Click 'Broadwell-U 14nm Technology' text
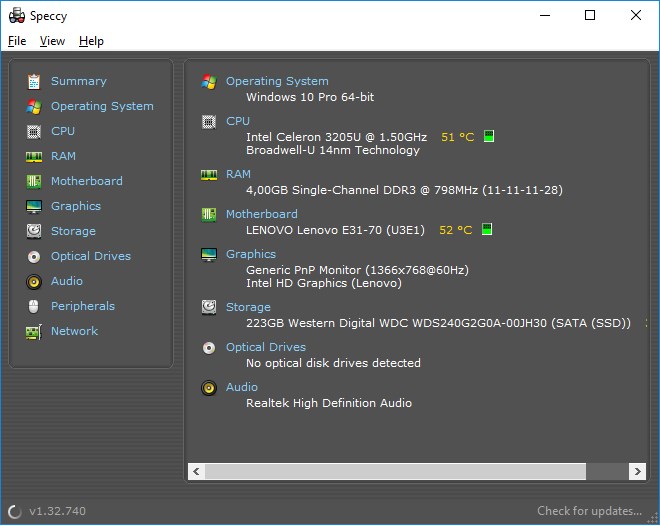 tap(333, 150)
